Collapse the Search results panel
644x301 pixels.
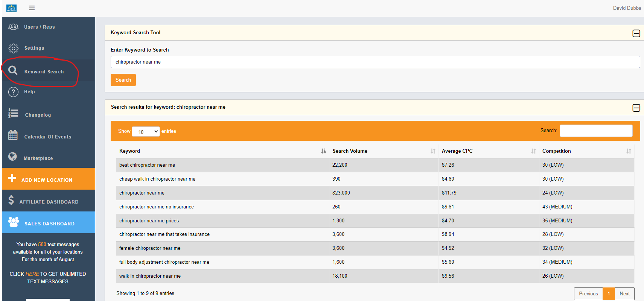(636, 108)
